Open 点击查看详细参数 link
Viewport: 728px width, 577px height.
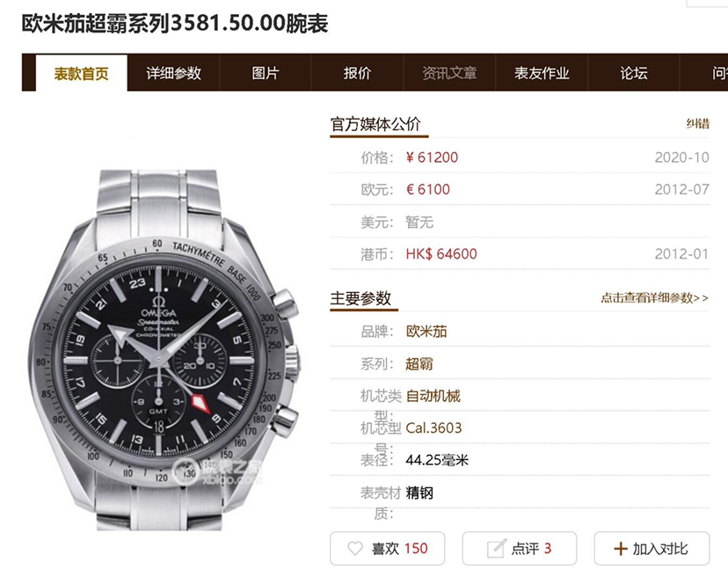point(655,298)
